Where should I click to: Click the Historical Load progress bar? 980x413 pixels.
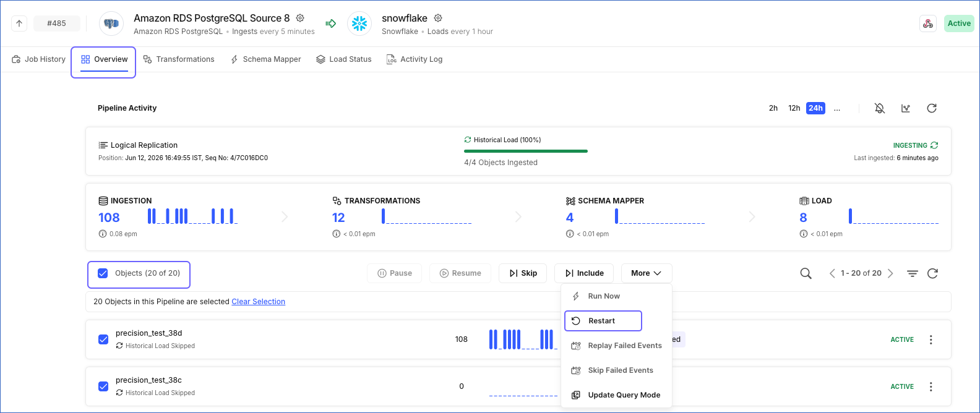click(x=526, y=151)
